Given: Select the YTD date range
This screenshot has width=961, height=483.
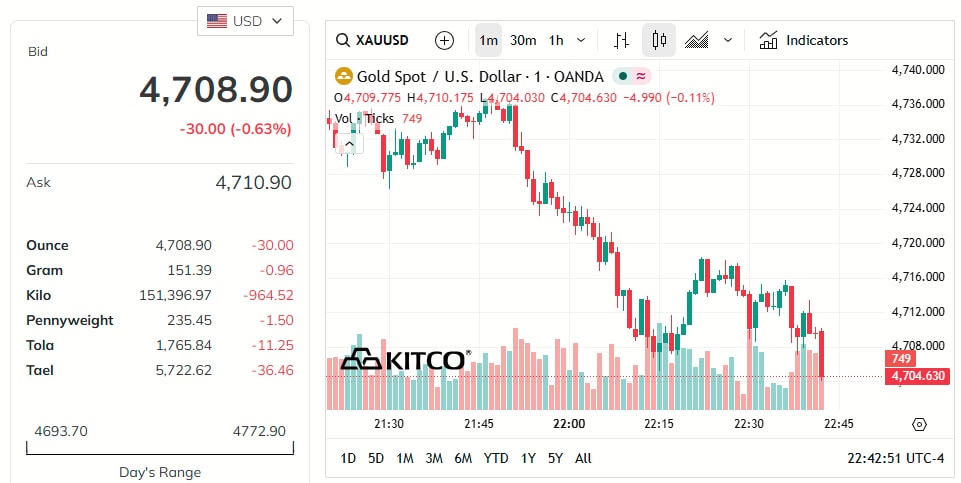Looking at the screenshot, I should pos(496,458).
